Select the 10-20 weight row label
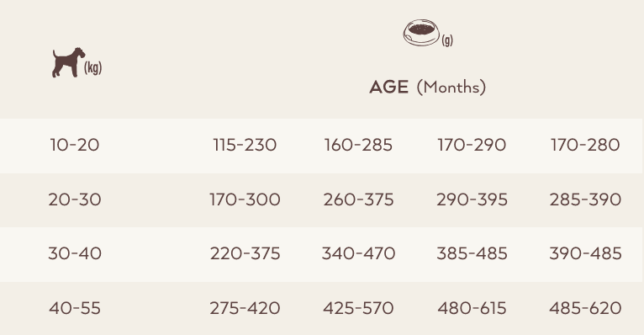The image size is (644, 335). [74, 145]
